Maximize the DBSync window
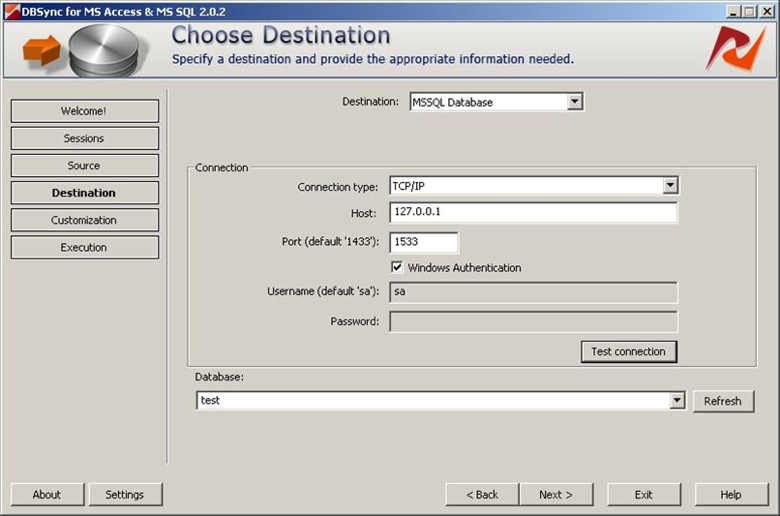This screenshot has width=780, height=516. click(x=749, y=11)
